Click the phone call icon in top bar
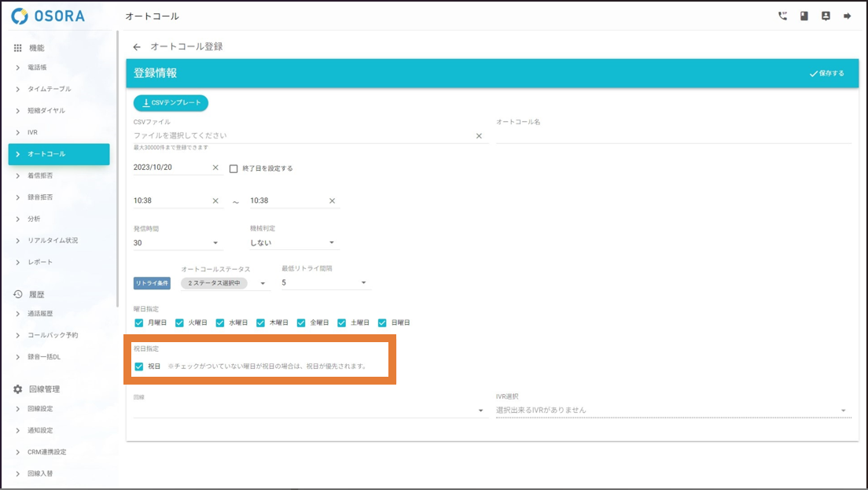This screenshot has width=868, height=490. pos(782,16)
